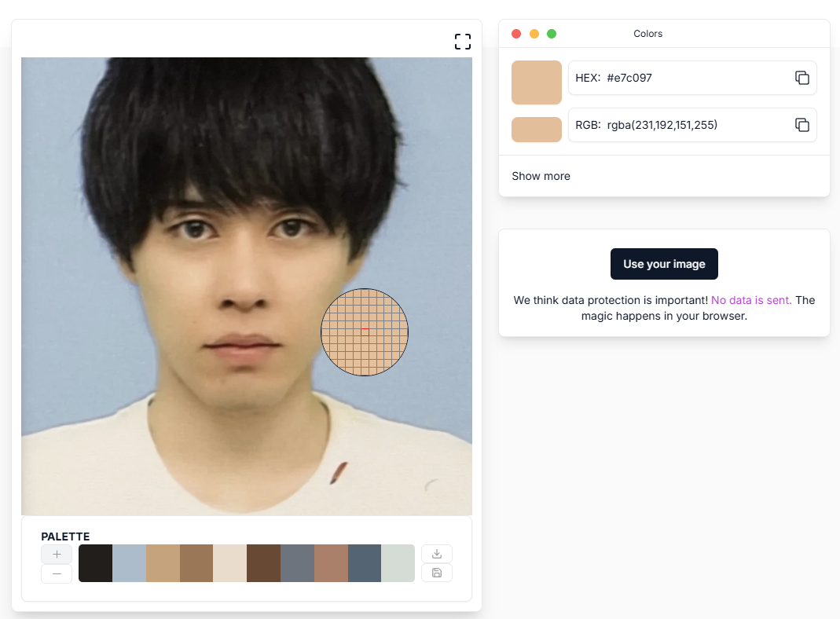Save the palette with the disk icon

pos(437,573)
